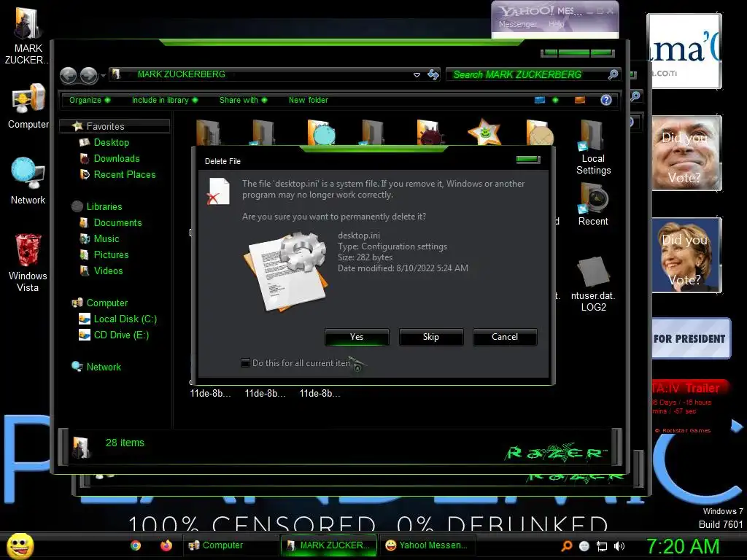Click the refresh arrows icon in address bar
The height and width of the screenshot is (560, 747).
coord(433,75)
